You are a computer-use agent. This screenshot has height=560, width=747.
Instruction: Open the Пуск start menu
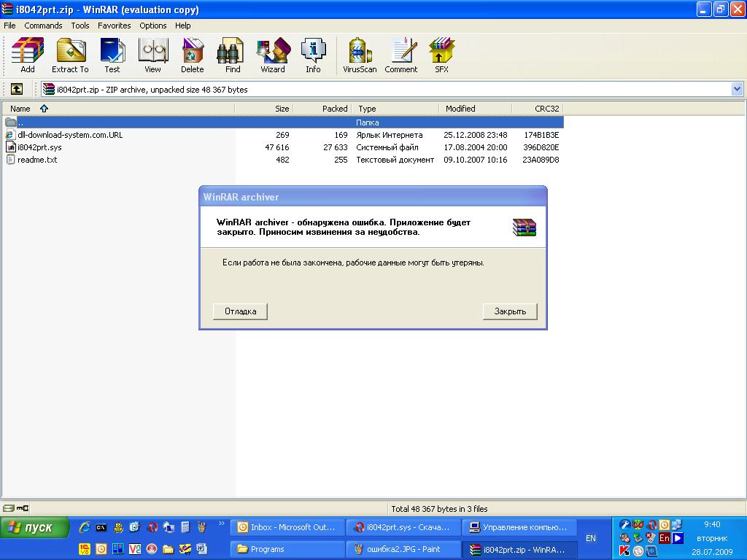pos(34,528)
